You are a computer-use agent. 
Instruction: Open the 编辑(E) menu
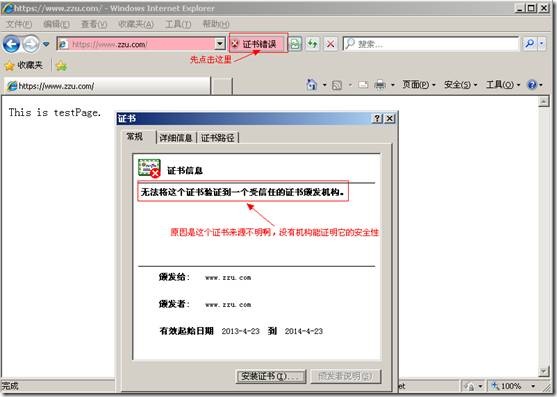[56, 24]
